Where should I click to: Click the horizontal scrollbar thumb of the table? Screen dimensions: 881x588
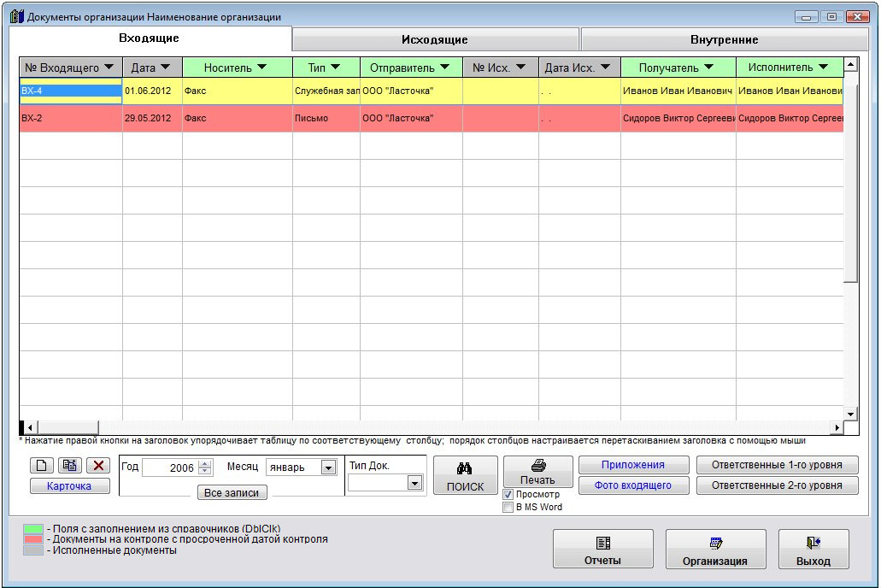click(68, 428)
